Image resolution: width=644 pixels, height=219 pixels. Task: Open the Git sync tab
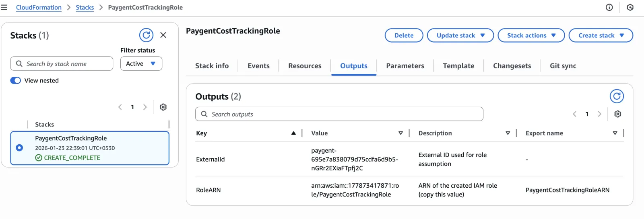[563, 66]
